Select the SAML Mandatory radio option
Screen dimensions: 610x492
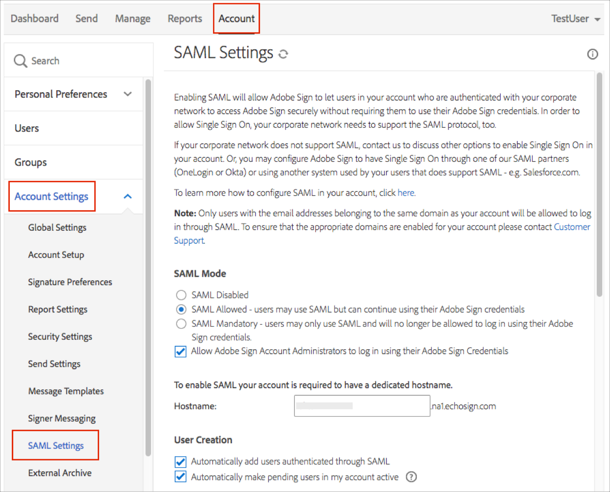click(x=181, y=323)
